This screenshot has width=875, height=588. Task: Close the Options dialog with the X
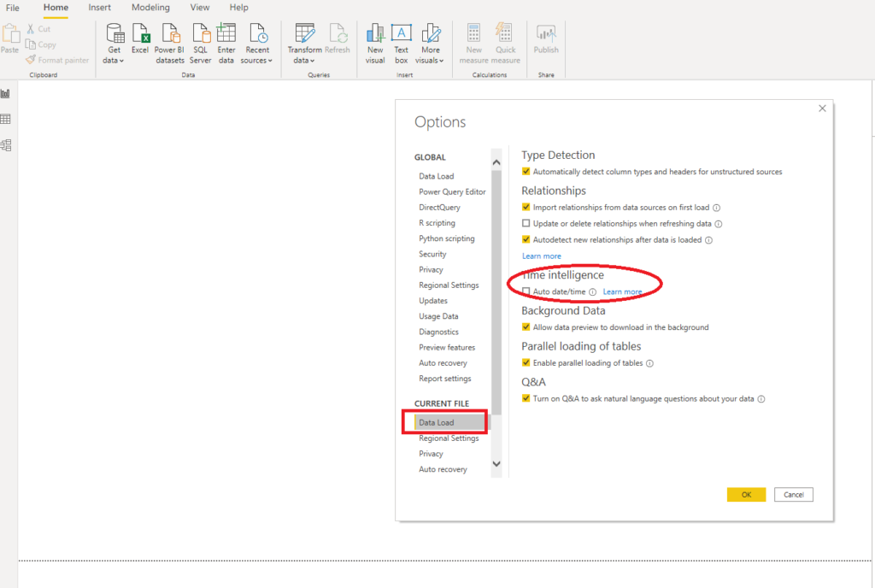point(822,109)
